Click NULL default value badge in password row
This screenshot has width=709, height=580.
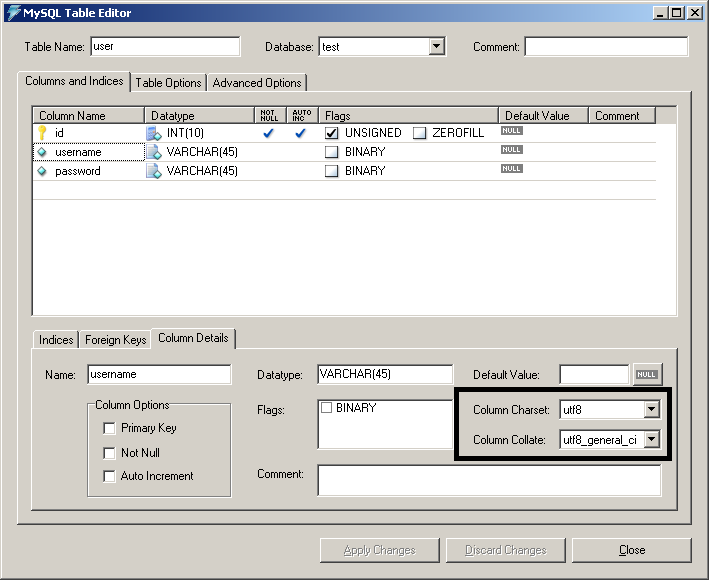click(x=512, y=169)
